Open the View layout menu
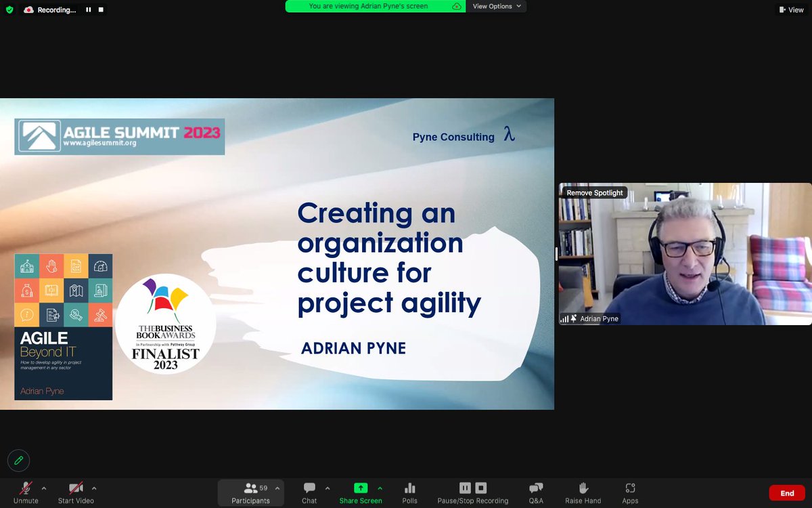Screen dimensions: 812x508 [790, 10]
